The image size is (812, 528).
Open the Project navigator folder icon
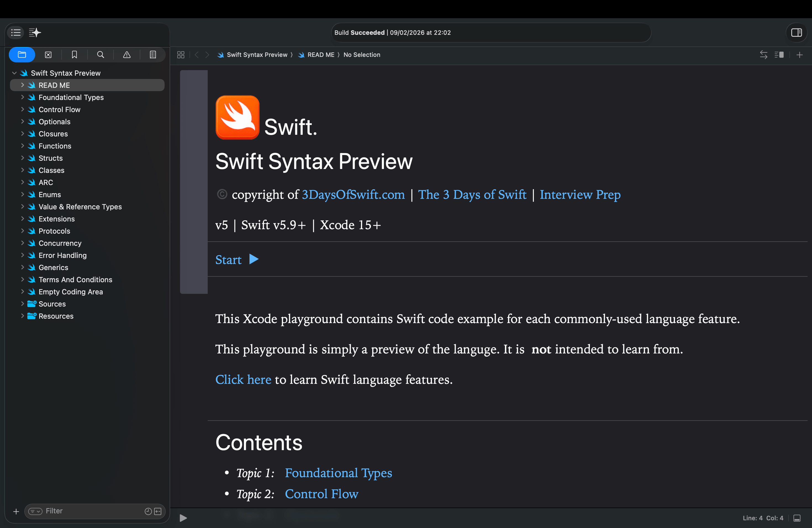[22, 55]
